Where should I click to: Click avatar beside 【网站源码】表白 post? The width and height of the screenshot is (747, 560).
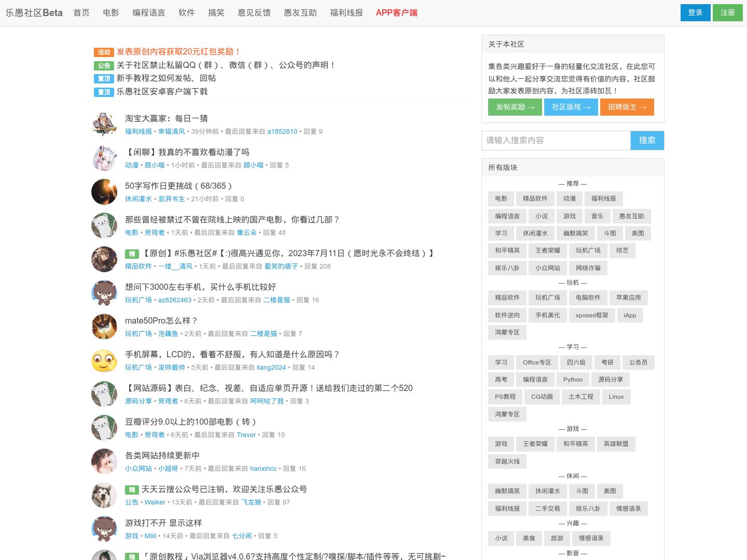click(104, 394)
